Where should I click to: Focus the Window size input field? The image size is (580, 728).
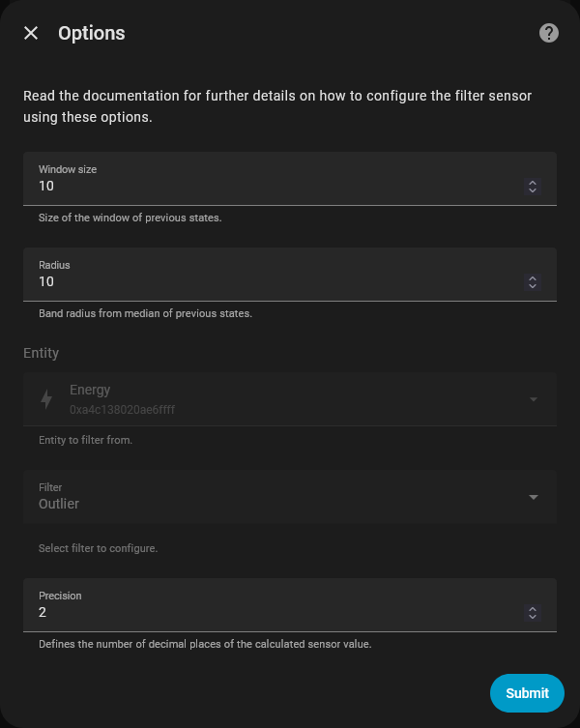[271, 186]
